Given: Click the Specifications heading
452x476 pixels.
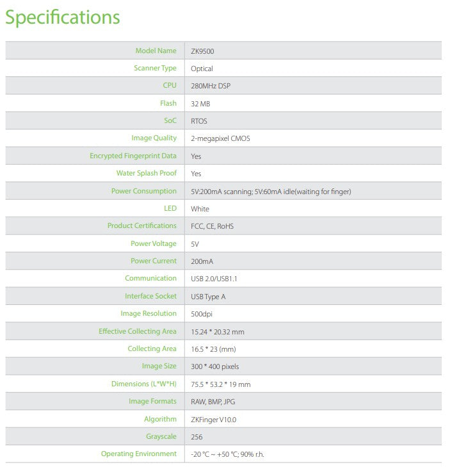Looking at the screenshot, I should click(62, 17).
